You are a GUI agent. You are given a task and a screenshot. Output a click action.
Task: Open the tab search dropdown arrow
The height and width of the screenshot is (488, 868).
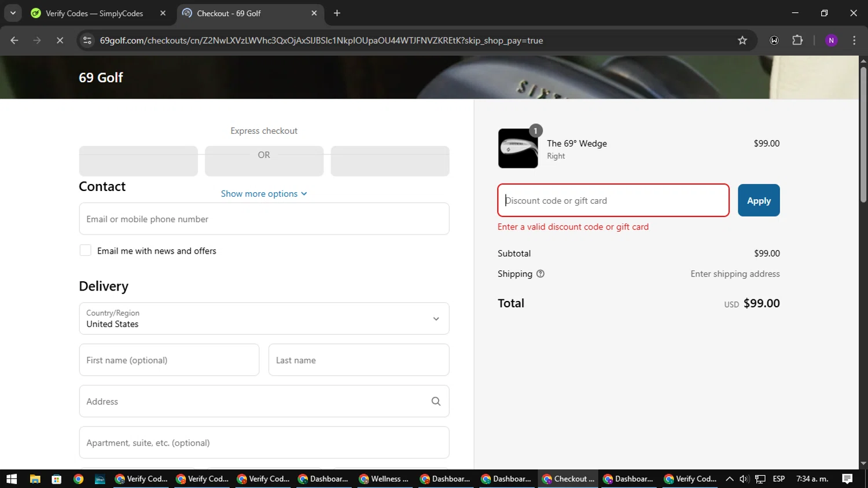tap(13, 13)
